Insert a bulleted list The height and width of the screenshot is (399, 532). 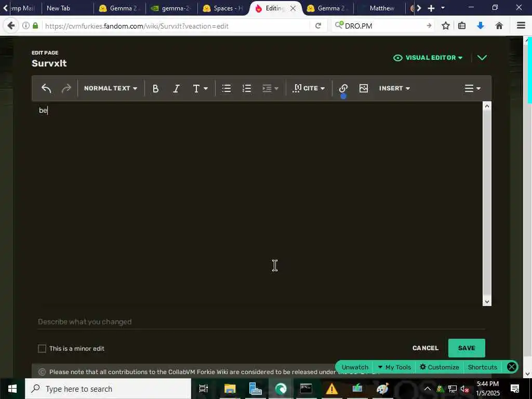pyautogui.click(x=227, y=88)
